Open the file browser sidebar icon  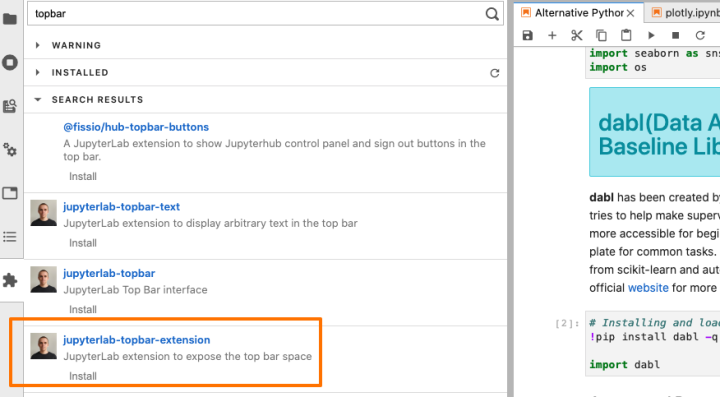tap(10, 19)
